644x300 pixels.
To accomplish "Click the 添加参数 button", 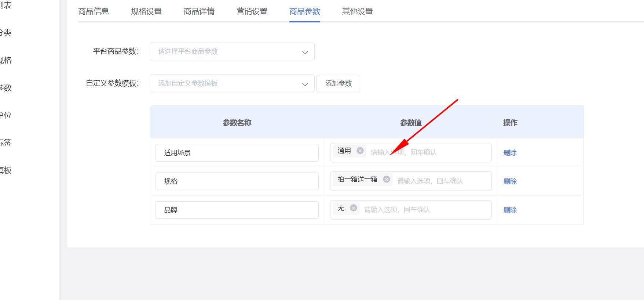I will coord(338,83).
